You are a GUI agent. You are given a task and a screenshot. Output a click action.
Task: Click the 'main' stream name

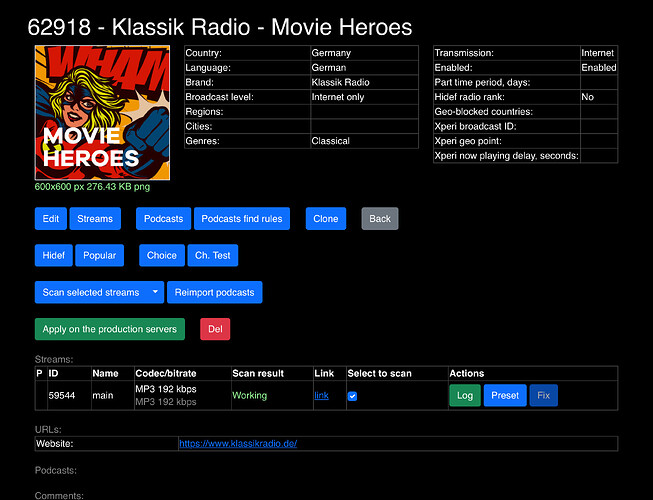click(x=103, y=396)
